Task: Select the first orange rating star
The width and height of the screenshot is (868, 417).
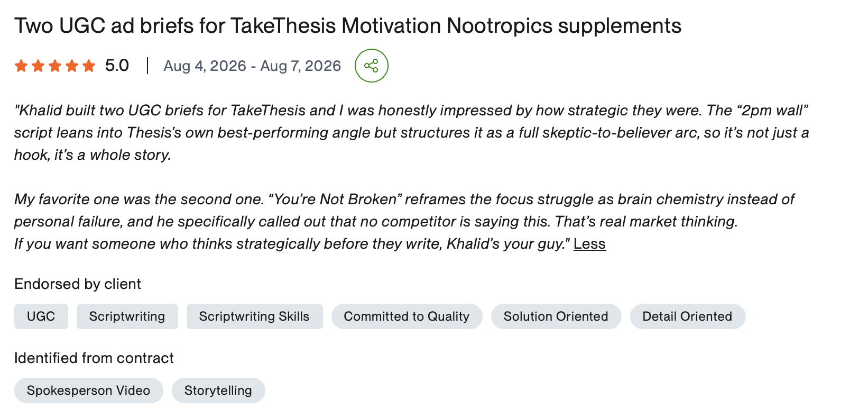Action: 21,66
